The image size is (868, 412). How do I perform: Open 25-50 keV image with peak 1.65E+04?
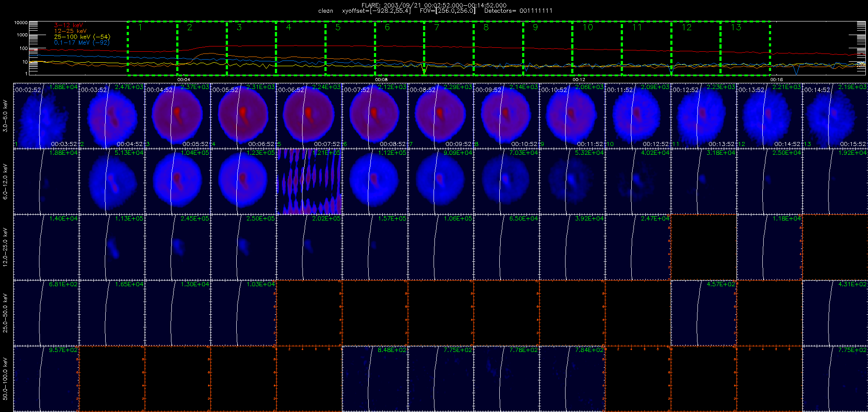[x=112, y=313]
